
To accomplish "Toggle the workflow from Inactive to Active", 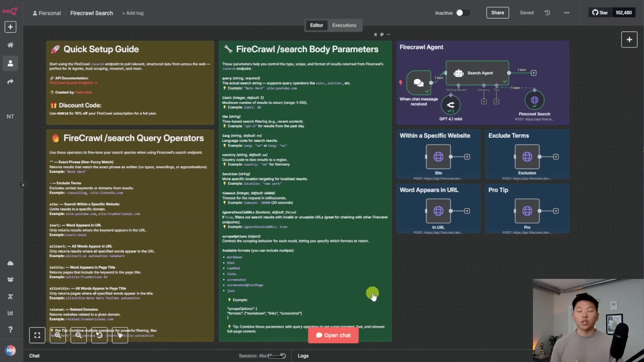I will pyautogui.click(x=462, y=13).
